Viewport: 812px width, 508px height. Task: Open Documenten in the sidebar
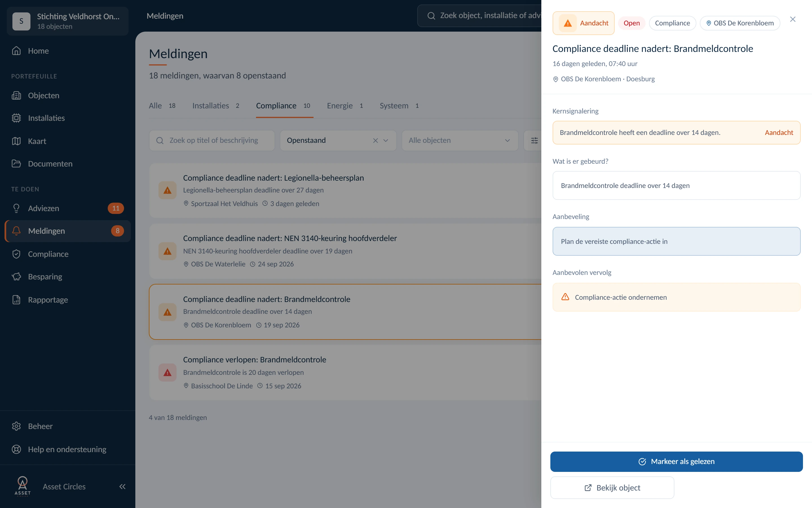(x=67, y=164)
